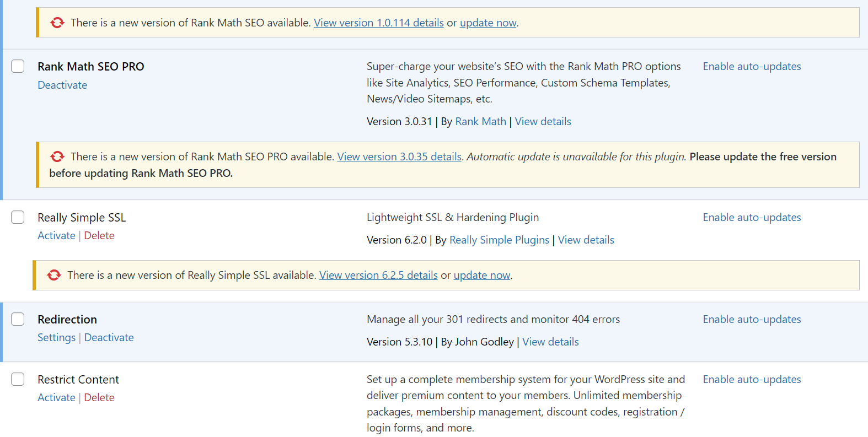
Task: Click 'By John Godley' author text
Action: pos(478,342)
